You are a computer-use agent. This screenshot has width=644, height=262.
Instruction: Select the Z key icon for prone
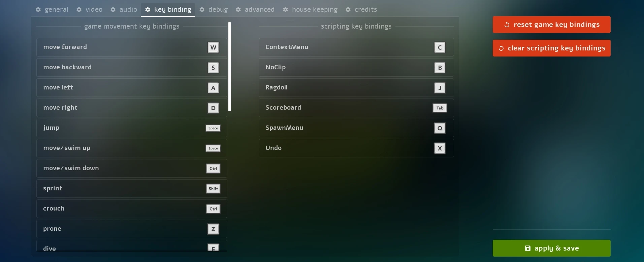click(x=213, y=229)
